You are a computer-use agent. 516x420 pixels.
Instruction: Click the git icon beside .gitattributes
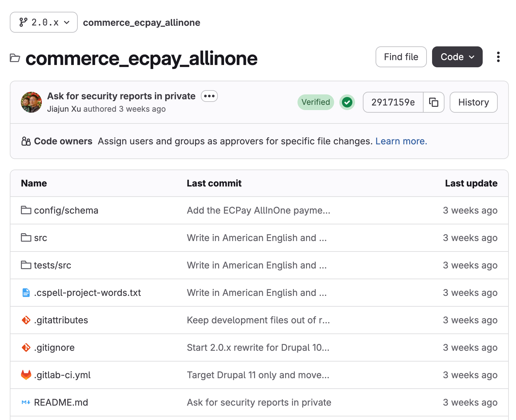click(26, 320)
